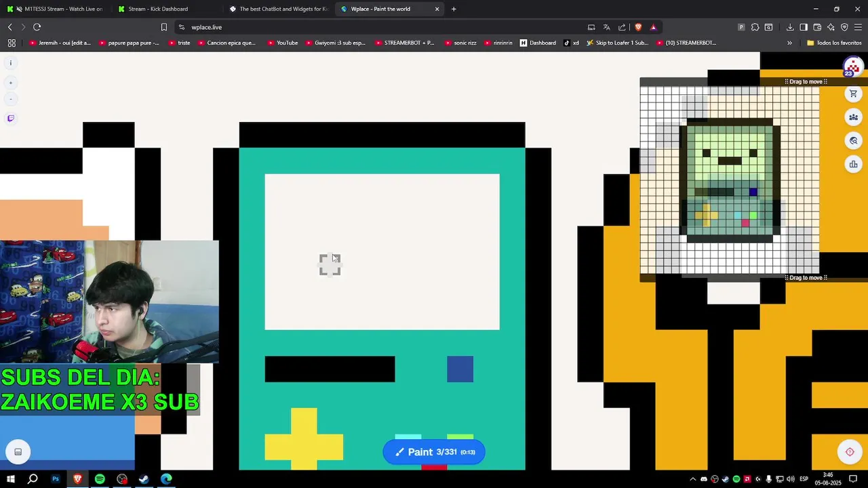Click the BMO template preview overlay
This screenshot has height=488, width=868.
[x=730, y=180]
